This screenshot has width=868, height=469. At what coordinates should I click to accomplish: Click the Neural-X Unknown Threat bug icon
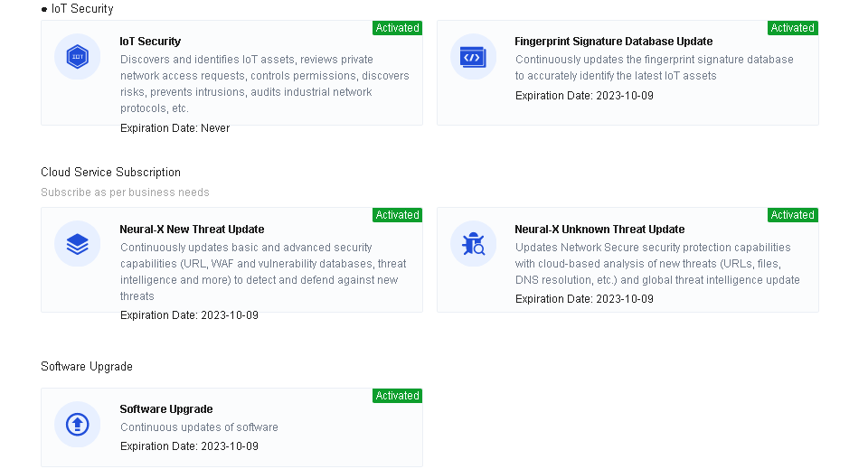pyautogui.click(x=473, y=244)
